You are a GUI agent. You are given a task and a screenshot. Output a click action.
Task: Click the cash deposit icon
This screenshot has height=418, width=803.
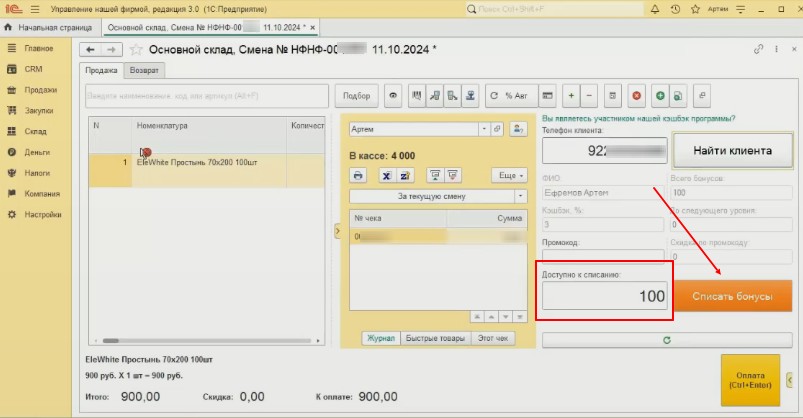point(435,176)
